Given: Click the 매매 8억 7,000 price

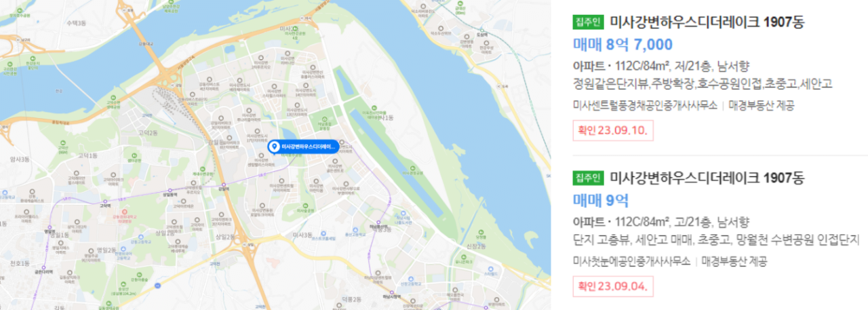Looking at the screenshot, I should coord(623,44).
